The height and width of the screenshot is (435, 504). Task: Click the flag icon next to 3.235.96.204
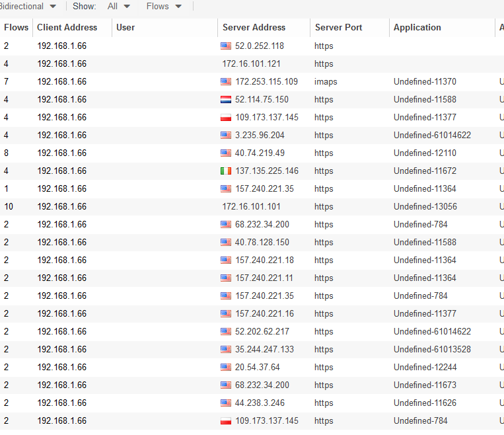tap(226, 136)
